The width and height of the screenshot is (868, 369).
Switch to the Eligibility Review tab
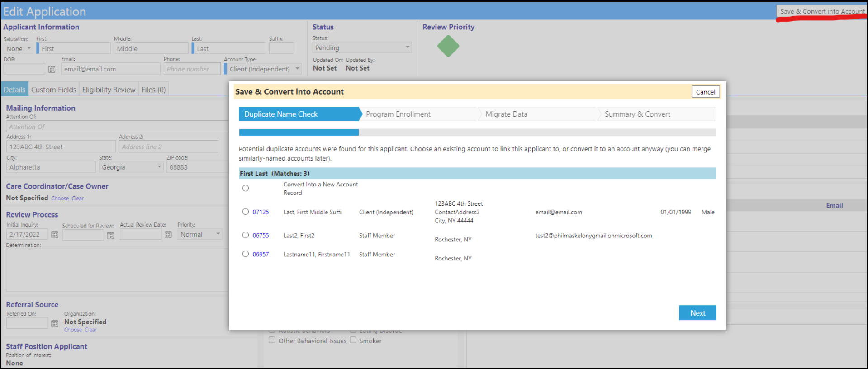(109, 90)
